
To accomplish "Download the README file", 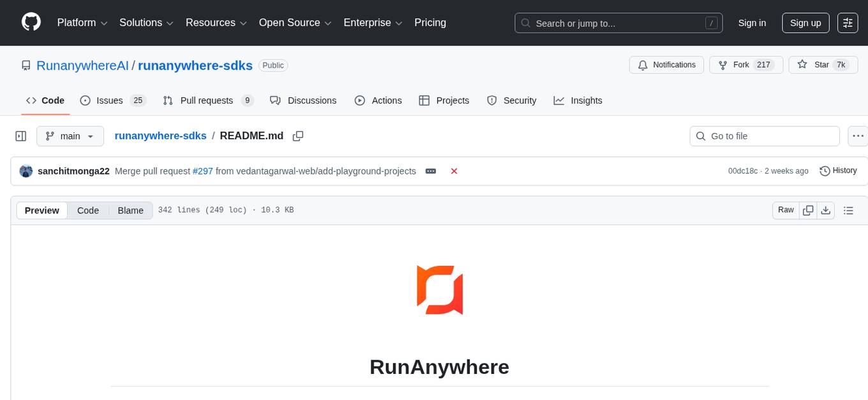I will point(826,210).
